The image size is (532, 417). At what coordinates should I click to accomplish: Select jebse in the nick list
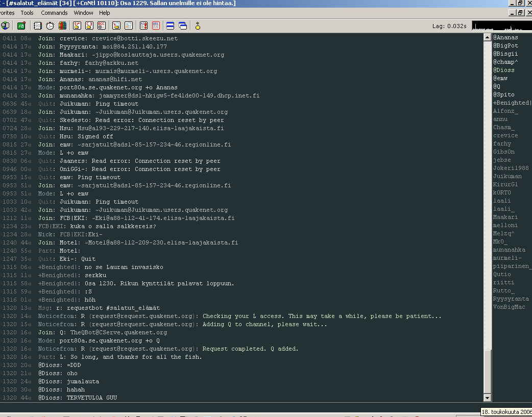(x=502, y=160)
